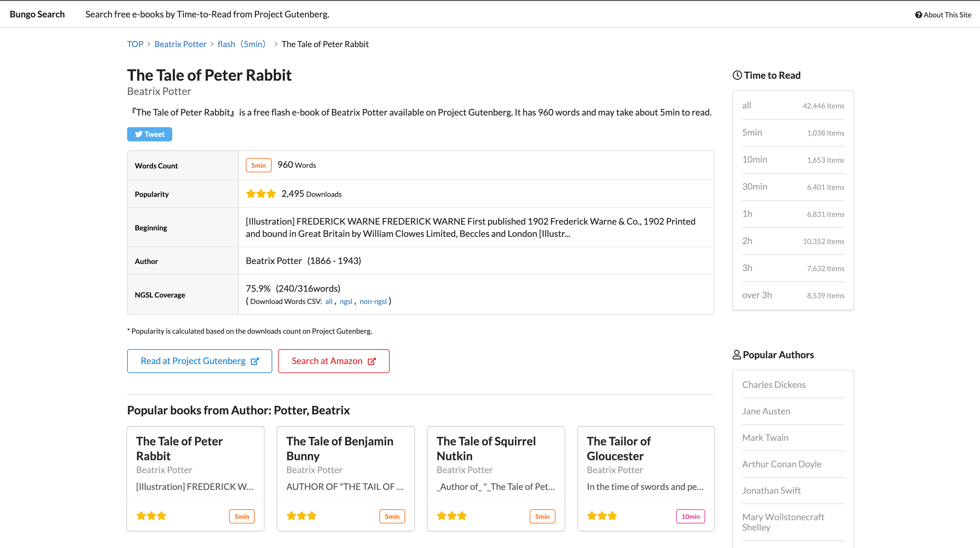Click the About This Site question icon
Screen dimensions: 980x548
tap(918, 15)
